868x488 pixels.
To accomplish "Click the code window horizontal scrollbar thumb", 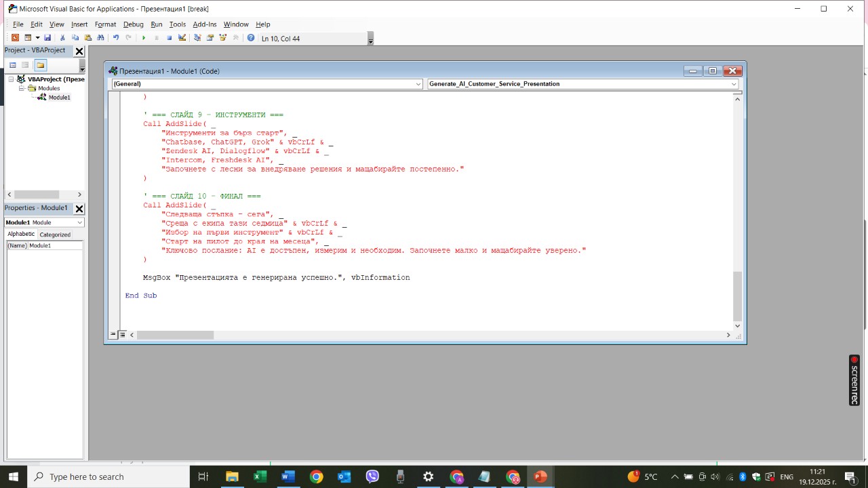I will (175, 335).
